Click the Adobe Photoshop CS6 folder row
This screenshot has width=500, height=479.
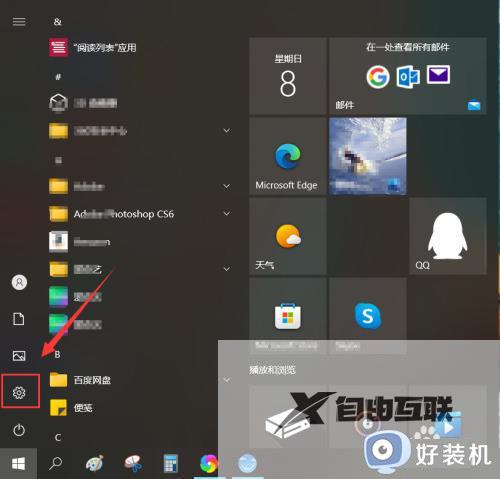[141, 214]
